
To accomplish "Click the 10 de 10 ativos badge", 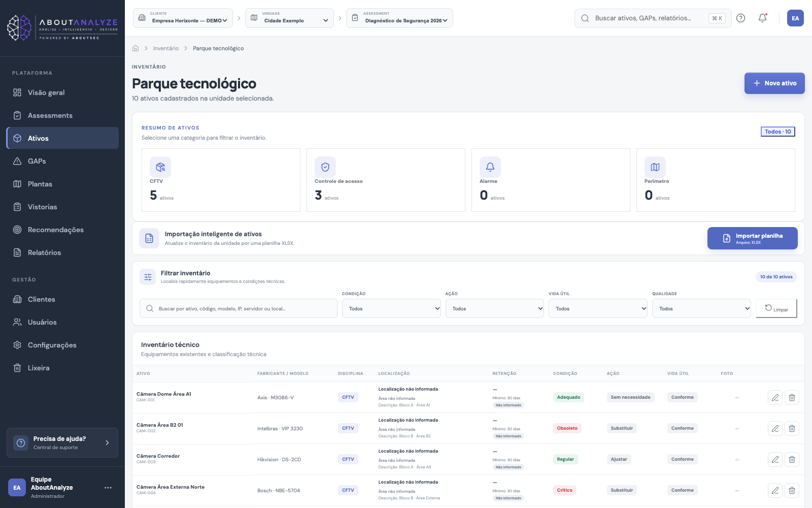I will click(x=776, y=277).
